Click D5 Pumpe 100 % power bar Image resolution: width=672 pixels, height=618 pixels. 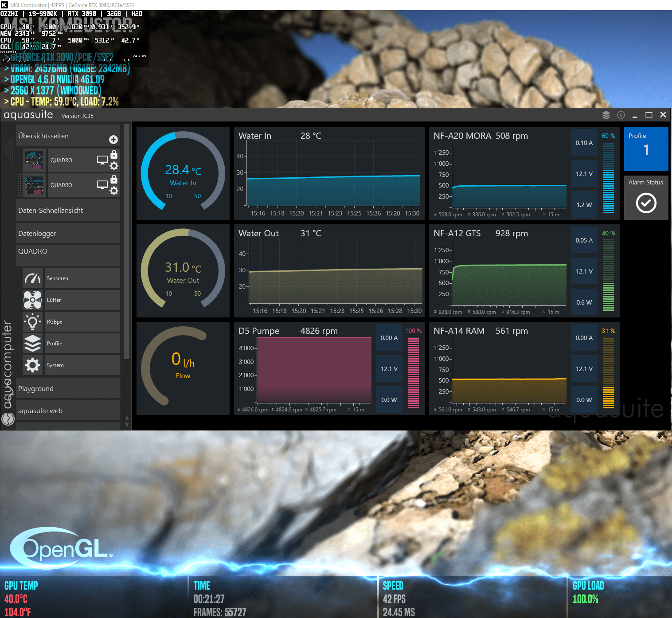(414, 372)
